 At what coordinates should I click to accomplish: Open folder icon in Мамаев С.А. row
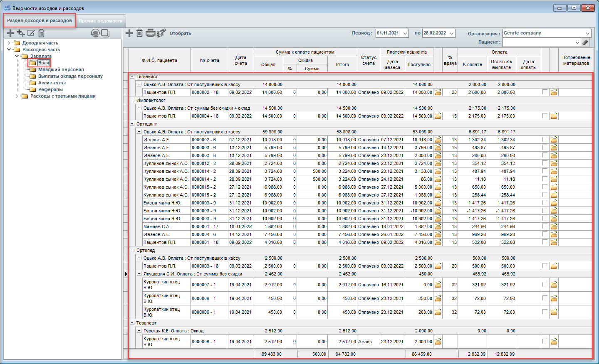[438, 226]
